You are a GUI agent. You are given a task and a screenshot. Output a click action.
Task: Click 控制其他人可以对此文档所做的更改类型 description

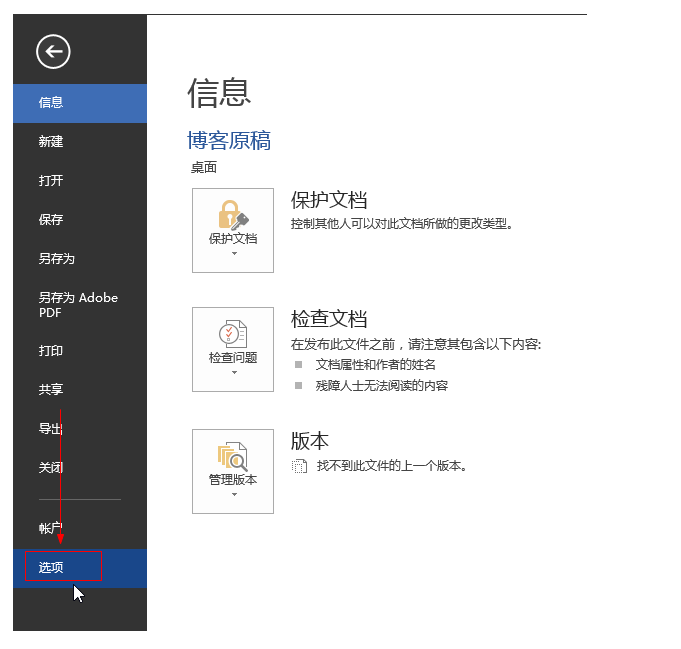402,224
